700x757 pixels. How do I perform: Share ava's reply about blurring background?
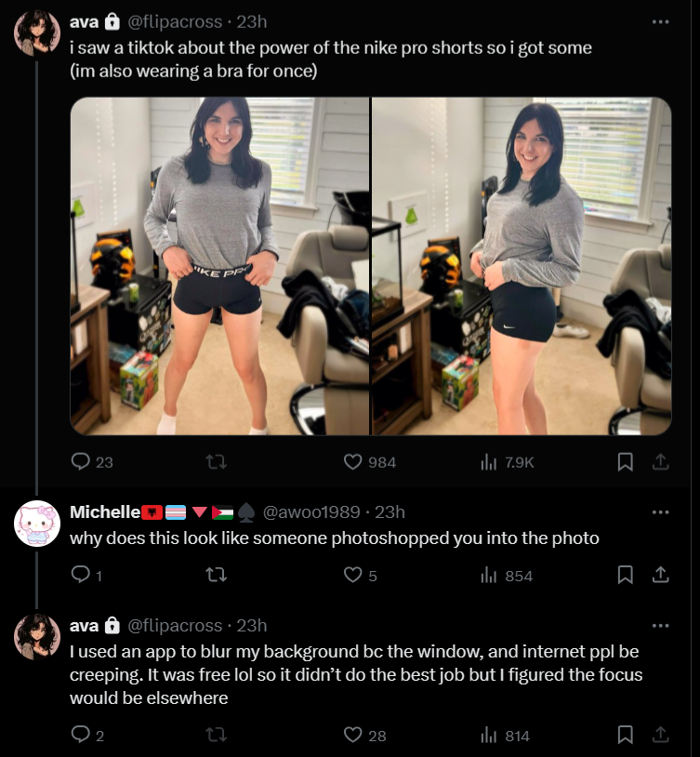coord(660,735)
